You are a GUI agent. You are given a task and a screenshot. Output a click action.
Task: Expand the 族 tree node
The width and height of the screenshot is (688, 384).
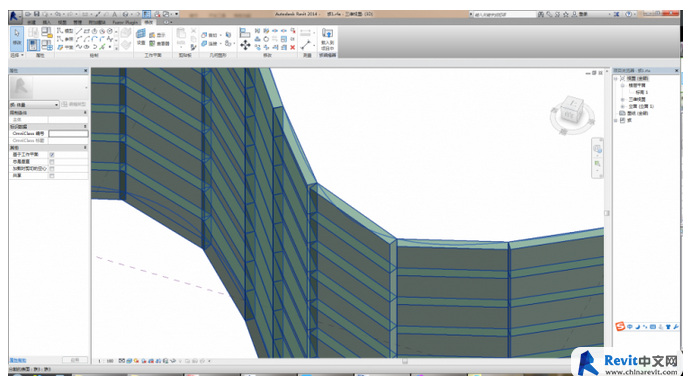click(616, 120)
